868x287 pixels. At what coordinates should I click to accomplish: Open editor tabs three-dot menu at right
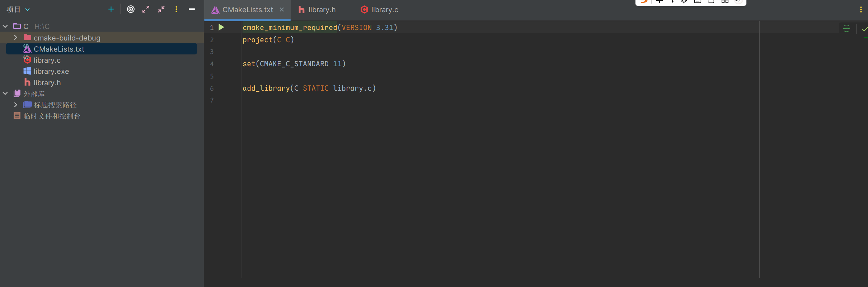click(x=861, y=10)
